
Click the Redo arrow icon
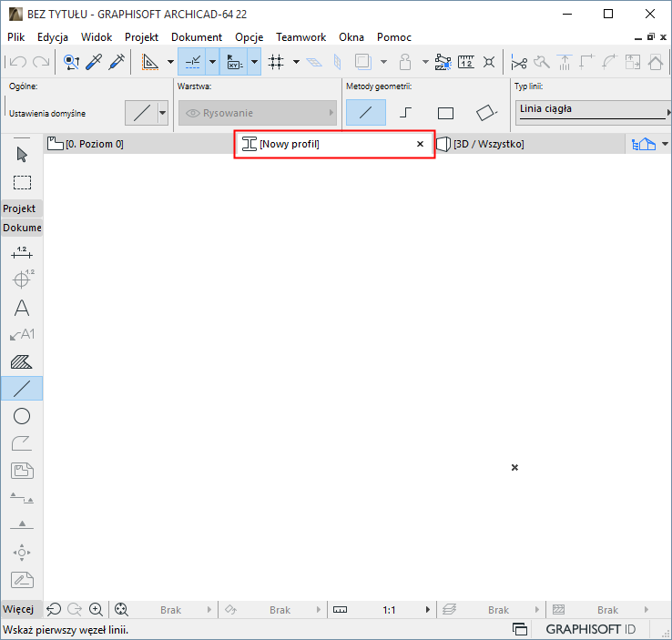coord(41,62)
